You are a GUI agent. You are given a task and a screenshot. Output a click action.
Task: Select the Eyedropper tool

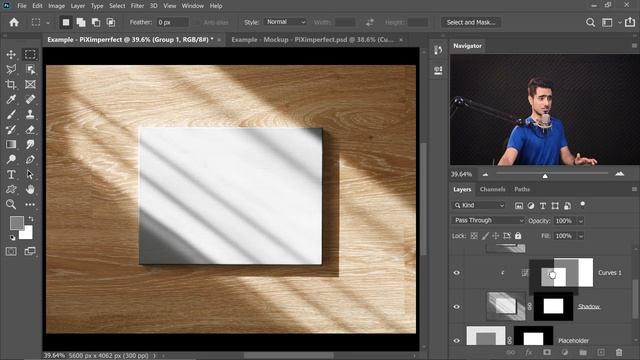[11, 99]
